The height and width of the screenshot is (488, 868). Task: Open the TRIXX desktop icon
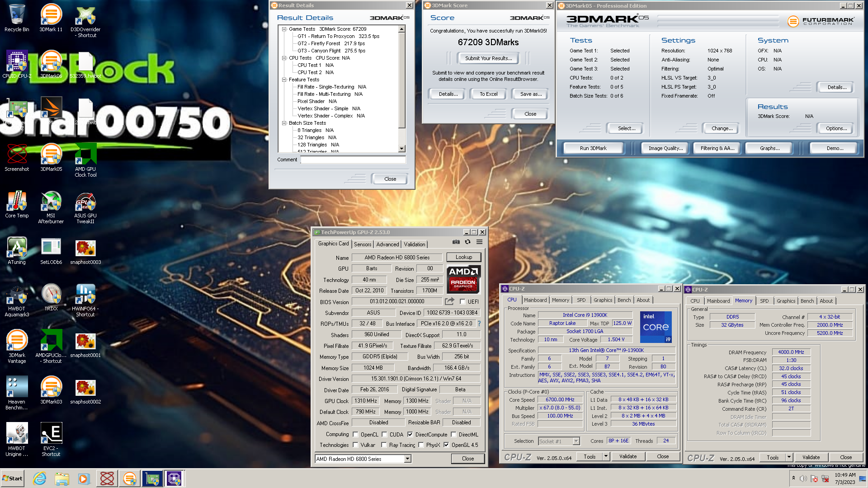pyautogui.click(x=51, y=297)
